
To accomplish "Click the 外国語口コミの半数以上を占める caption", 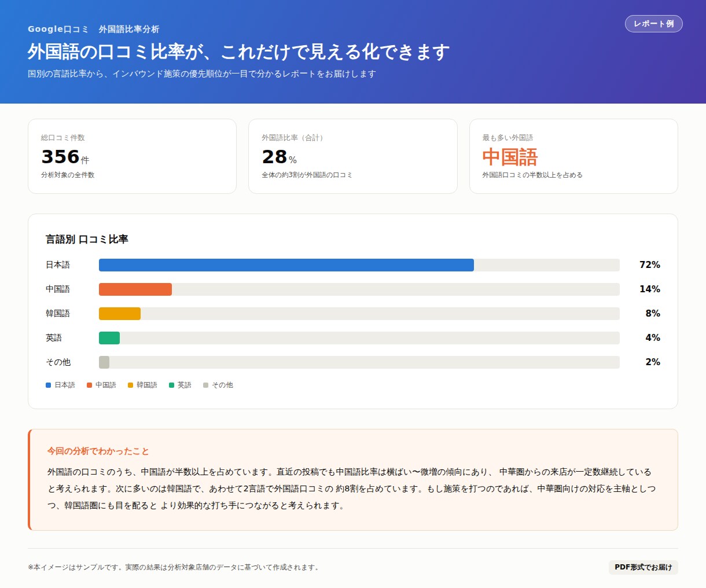I will point(532,175).
